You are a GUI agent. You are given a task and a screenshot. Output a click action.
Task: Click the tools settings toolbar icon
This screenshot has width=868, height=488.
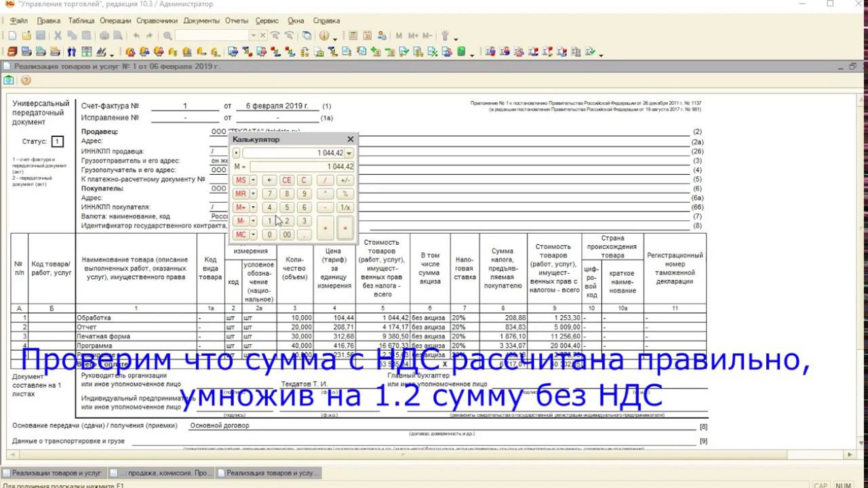[445, 35]
